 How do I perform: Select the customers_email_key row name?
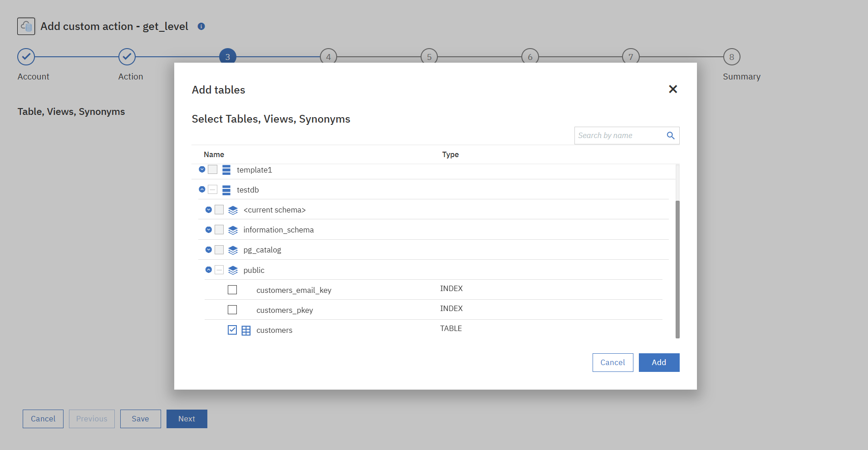pyautogui.click(x=294, y=290)
